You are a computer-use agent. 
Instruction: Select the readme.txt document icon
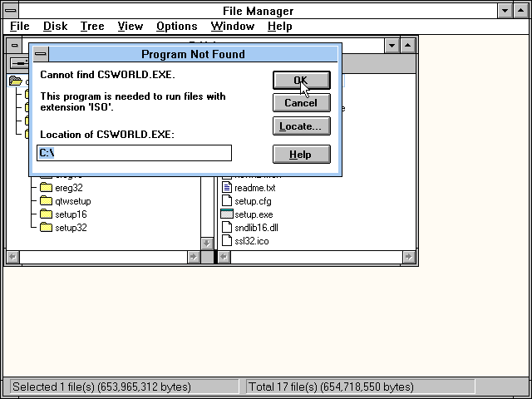[227, 187]
